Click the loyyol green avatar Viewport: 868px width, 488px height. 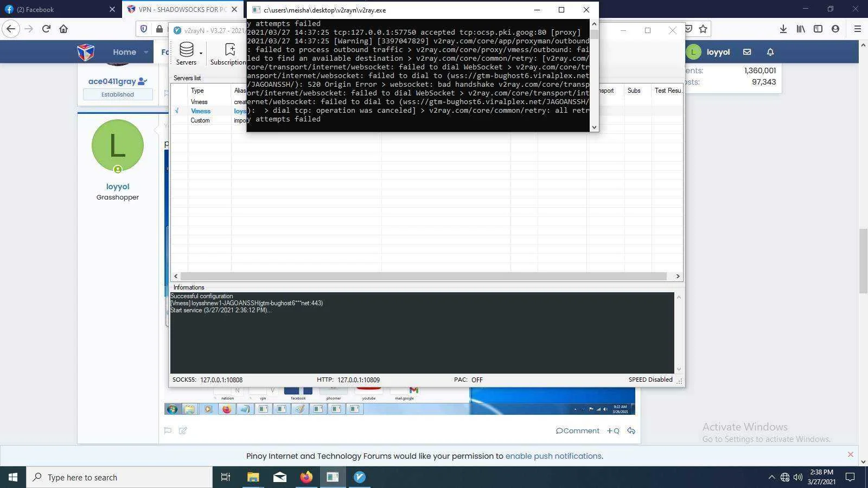(118, 145)
